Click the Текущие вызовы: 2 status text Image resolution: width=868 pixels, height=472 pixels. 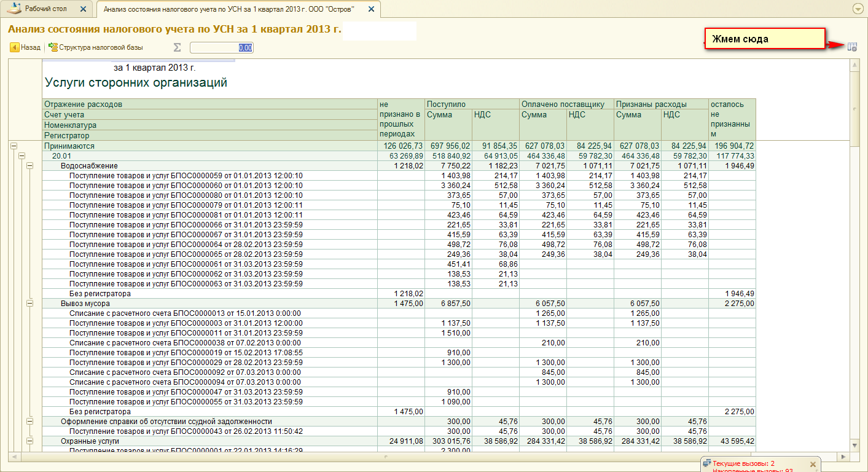click(x=743, y=463)
